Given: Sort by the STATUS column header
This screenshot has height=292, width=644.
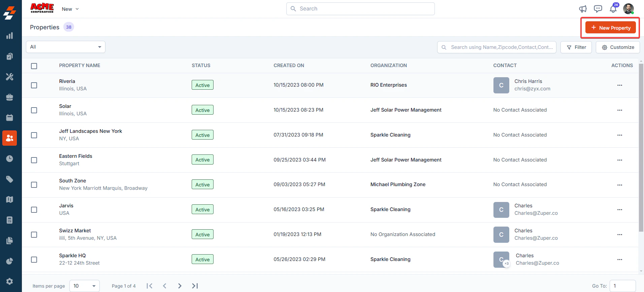Looking at the screenshot, I should 201,65.
